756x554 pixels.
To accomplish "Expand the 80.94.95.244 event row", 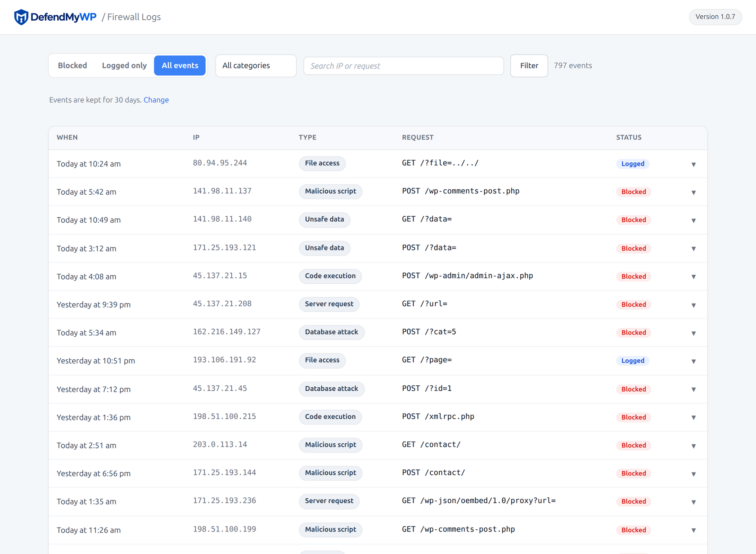I will pos(693,164).
